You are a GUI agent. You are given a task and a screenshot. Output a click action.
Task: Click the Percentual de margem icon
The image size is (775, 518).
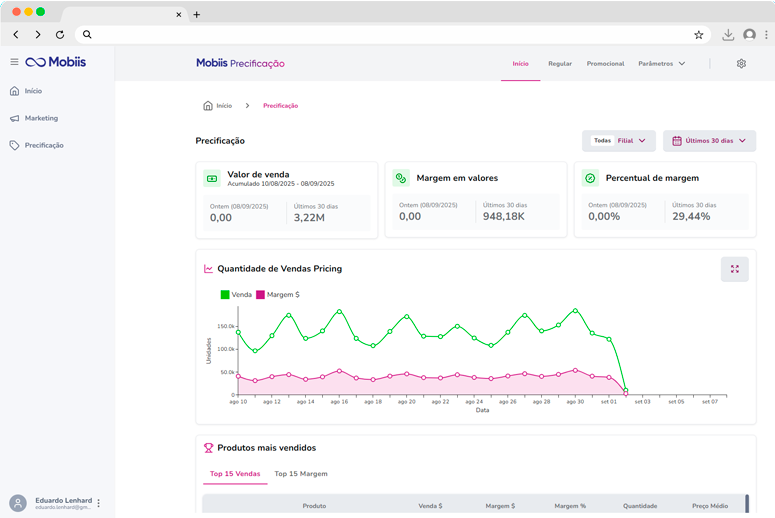tap(590, 178)
